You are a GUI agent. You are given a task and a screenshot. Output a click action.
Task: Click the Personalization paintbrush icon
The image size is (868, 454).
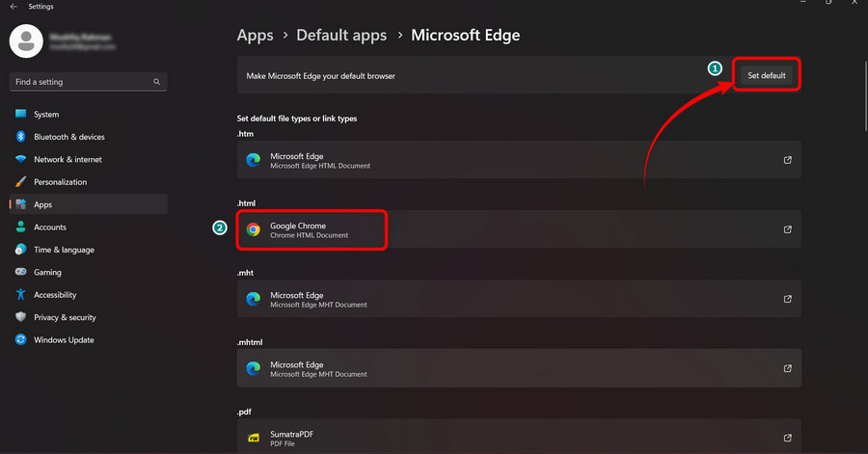[x=21, y=181]
